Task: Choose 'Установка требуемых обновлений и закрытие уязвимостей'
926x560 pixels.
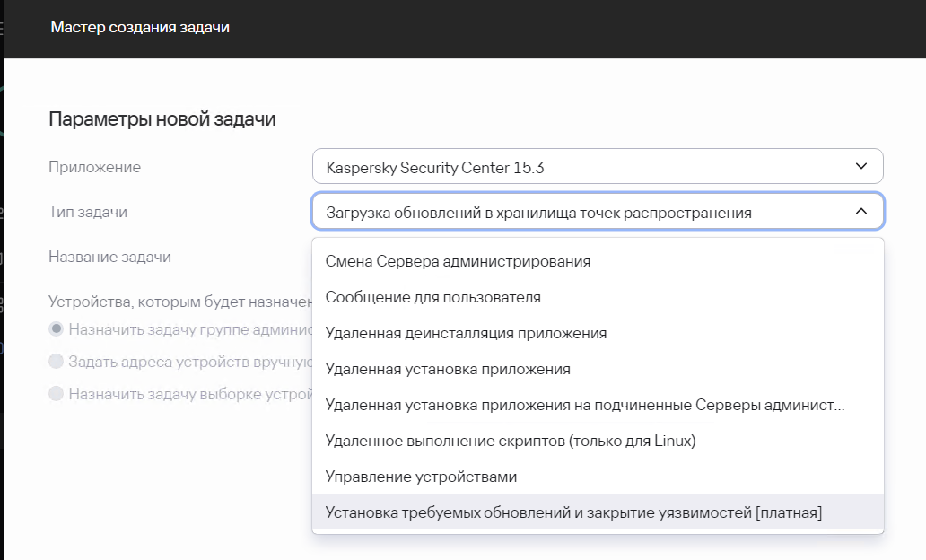Action: (x=573, y=512)
